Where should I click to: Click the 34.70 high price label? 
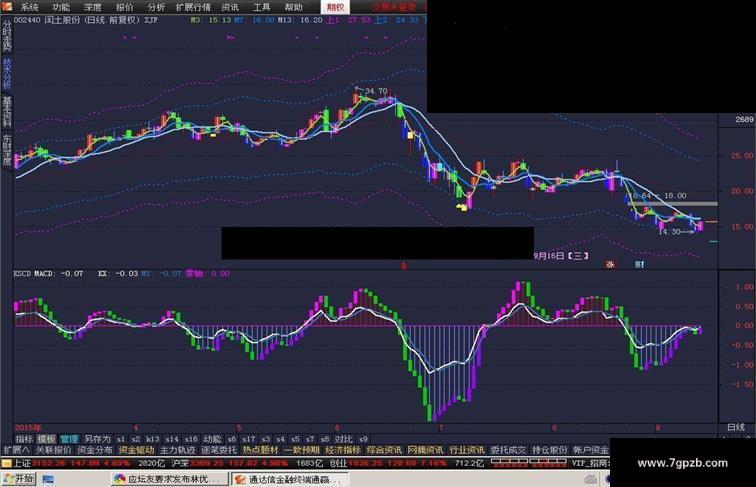[376, 91]
